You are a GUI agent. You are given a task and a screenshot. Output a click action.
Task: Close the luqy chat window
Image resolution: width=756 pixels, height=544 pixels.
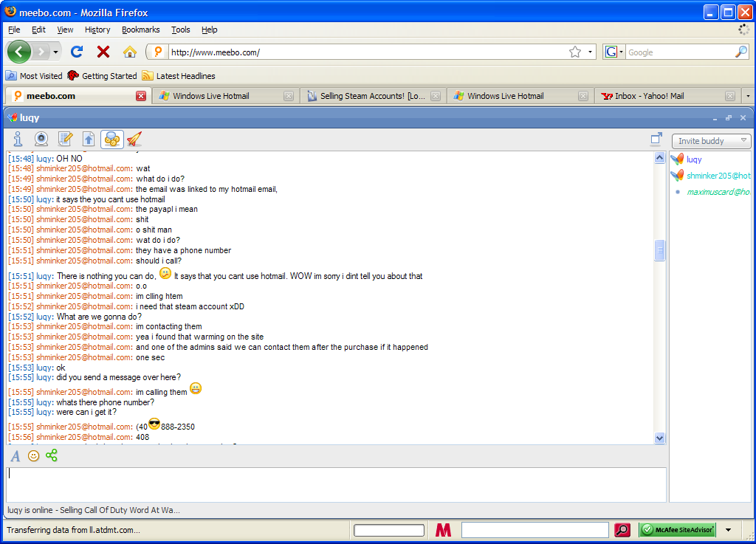(743, 117)
